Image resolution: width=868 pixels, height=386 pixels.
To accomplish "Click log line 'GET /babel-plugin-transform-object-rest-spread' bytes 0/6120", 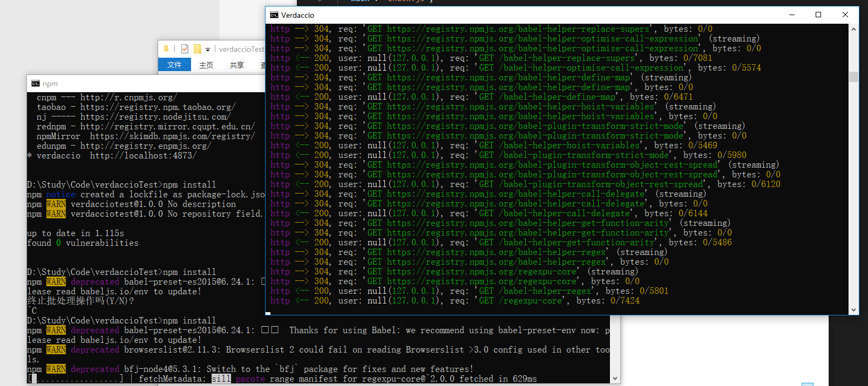I will click(525, 184).
